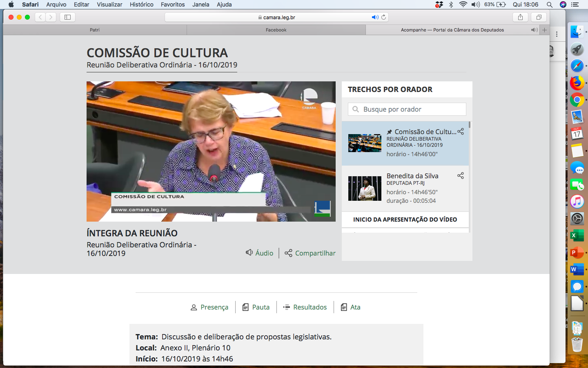Mute audio via address bar speaker icon
The height and width of the screenshot is (368, 588).
[374, 17]
